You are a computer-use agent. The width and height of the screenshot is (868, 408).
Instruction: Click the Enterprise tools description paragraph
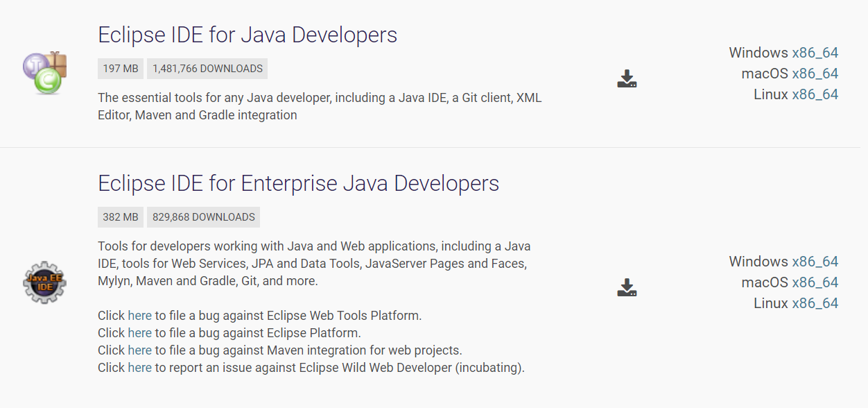click(x=314, y=264)
